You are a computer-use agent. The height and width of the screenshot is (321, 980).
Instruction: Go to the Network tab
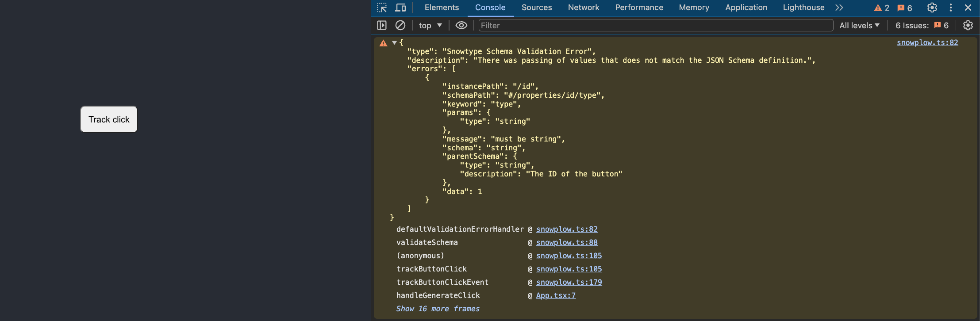pyautogui.click(x=584, y=8)
